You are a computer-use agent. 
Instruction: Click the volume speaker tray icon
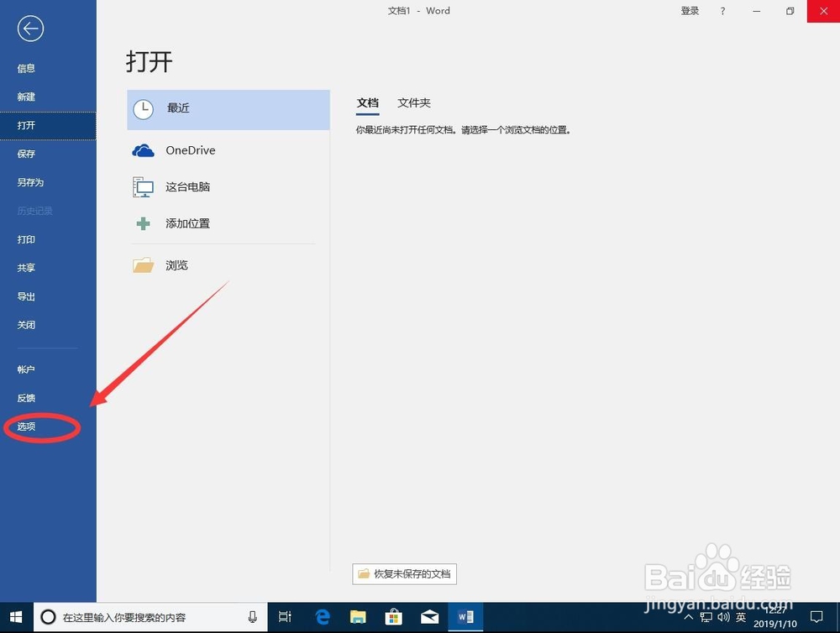tap(724, 618)
